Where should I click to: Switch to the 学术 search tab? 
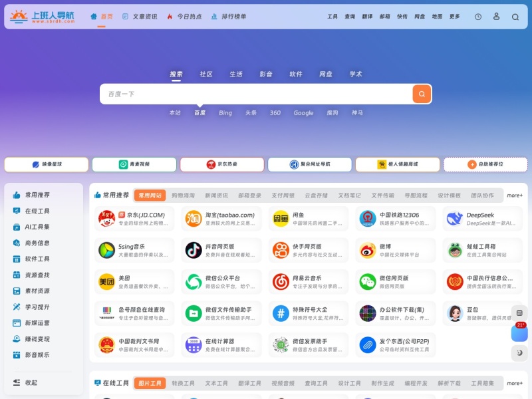pyautogui.click(x=356, y=74)
